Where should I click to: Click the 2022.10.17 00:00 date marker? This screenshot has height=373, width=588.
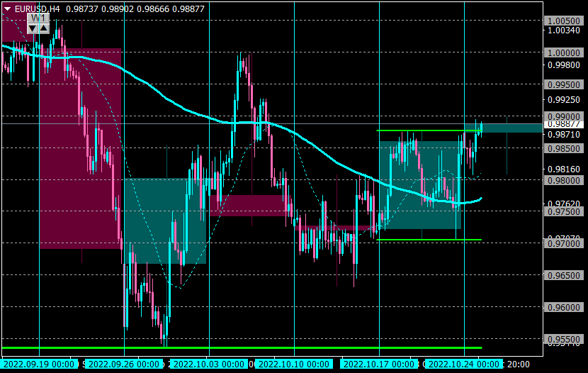point(379,364)
